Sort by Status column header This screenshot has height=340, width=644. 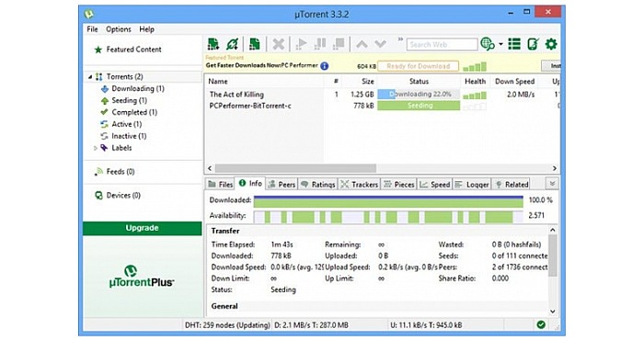[419, 82]
